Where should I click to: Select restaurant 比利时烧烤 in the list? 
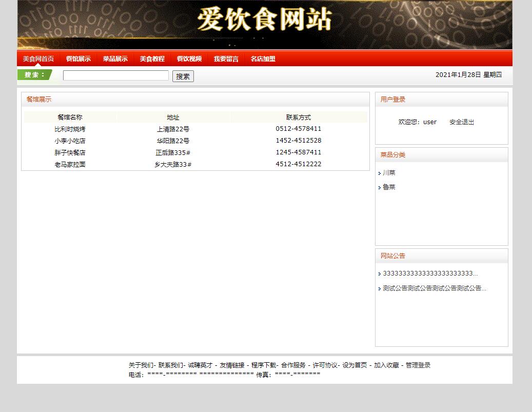pos(69,129)
